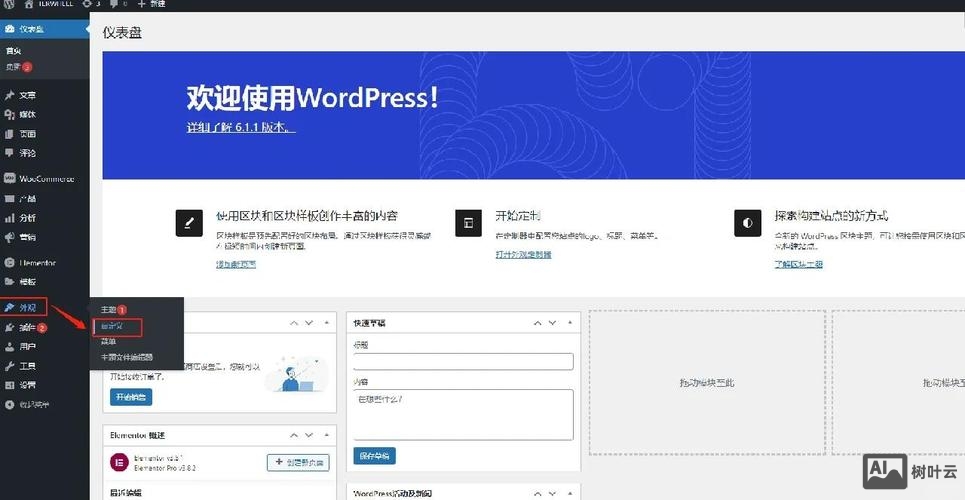Move the WordPress活动及新闻 widget up
965x500 pixels.
point(538,493)
